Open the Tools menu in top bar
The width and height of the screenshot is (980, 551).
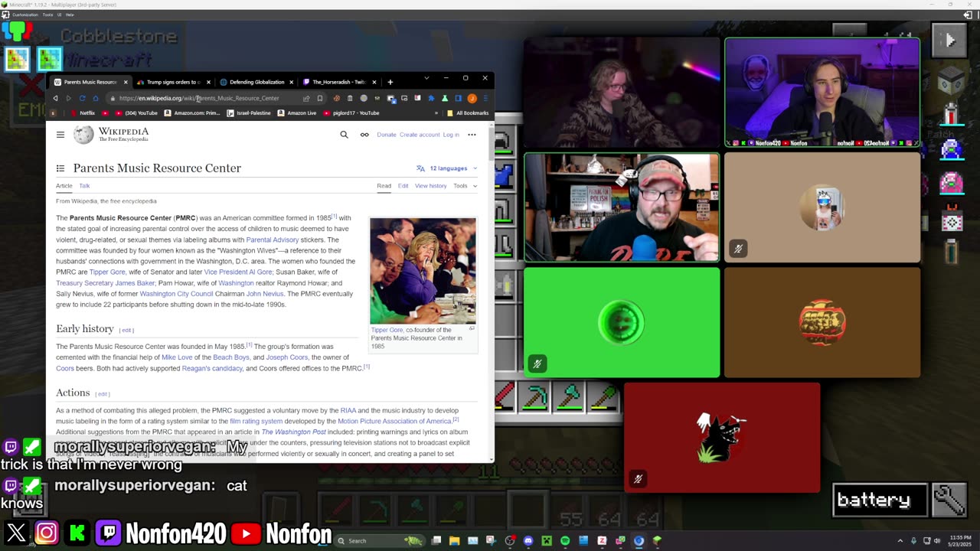[x=47, y=15]
